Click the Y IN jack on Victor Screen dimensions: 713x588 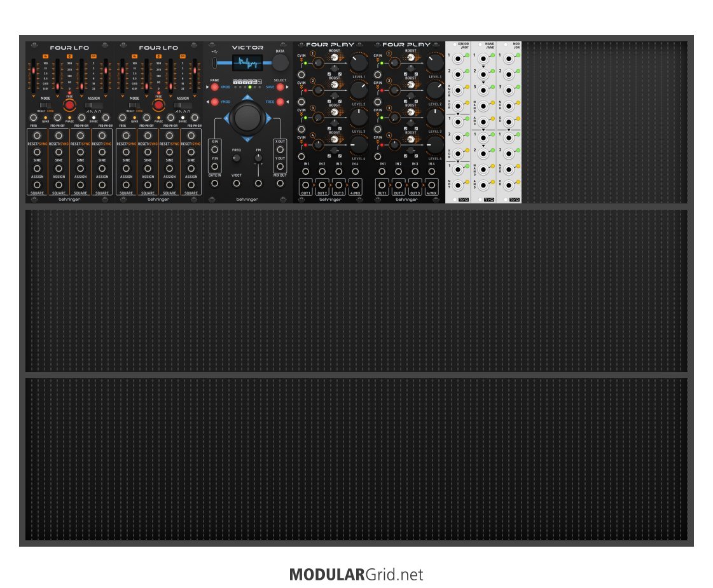(x=214, y=167)
